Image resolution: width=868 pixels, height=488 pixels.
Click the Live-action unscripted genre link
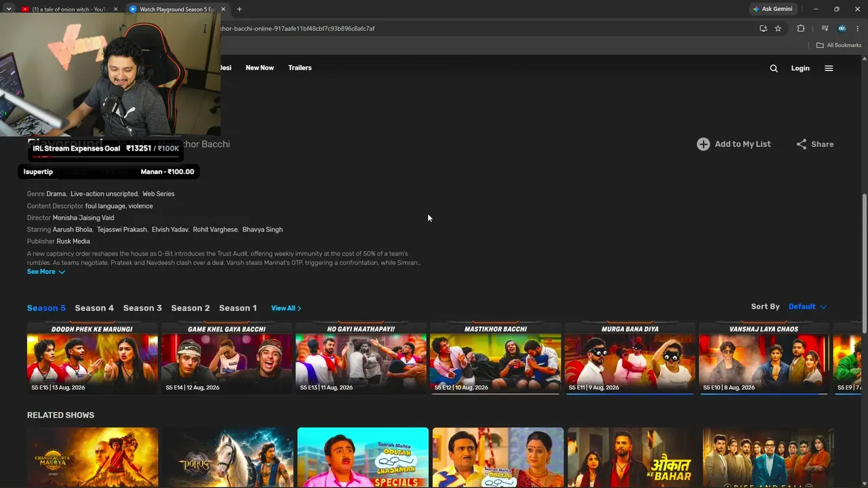tap(104, 195)
